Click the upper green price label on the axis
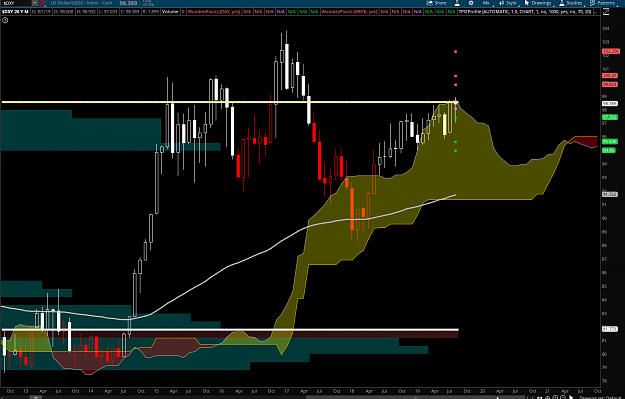The height and width of the screenshot is (399, 625). 610,117
